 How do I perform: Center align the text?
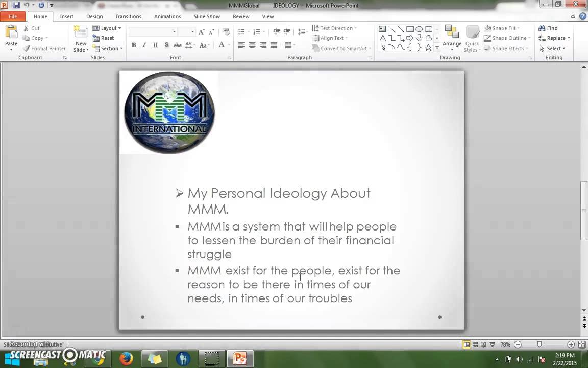click(x=252, y=45)
